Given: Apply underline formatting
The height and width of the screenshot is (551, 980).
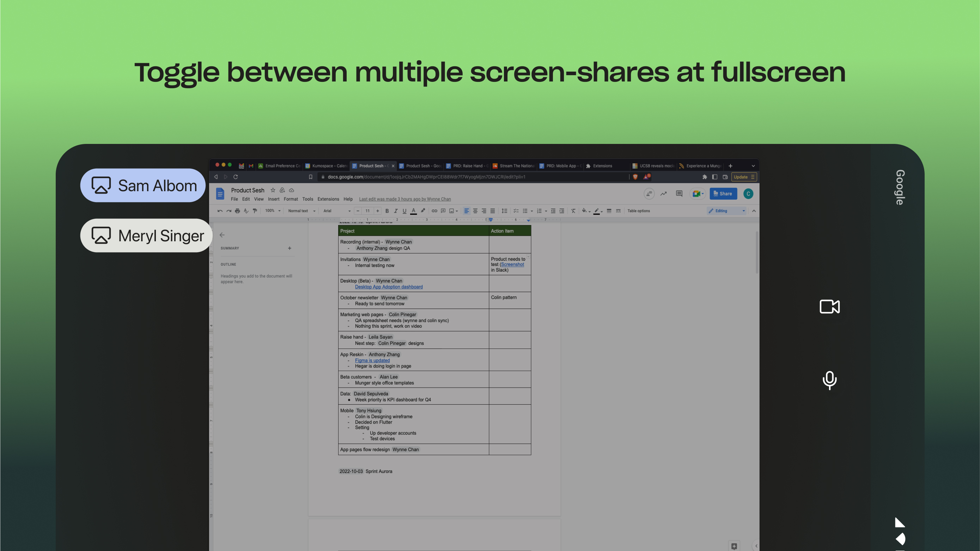Looking at the screenshot, I should pyautogui.click(x=404, y=211).
